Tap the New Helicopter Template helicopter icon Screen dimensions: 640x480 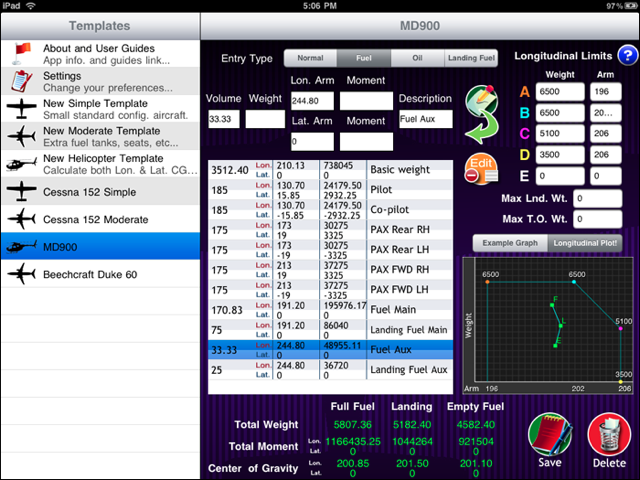(x=20, y=164)
